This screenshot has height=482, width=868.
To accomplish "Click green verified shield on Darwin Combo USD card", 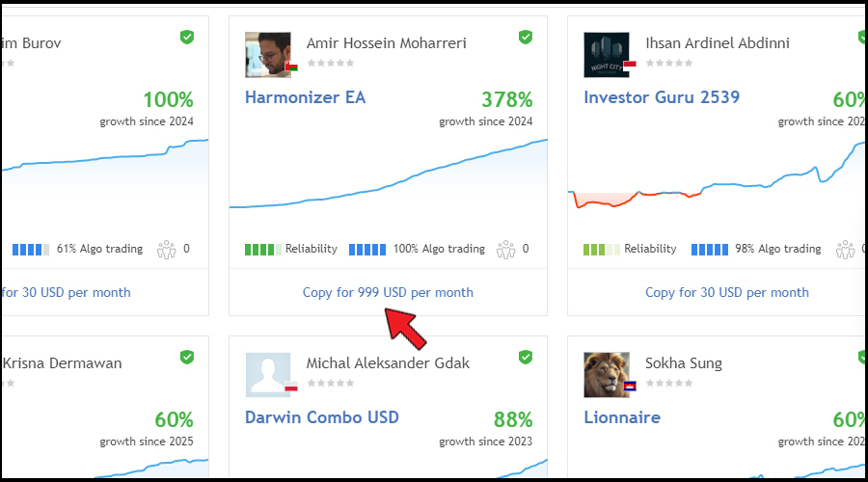I will (526, 358).
